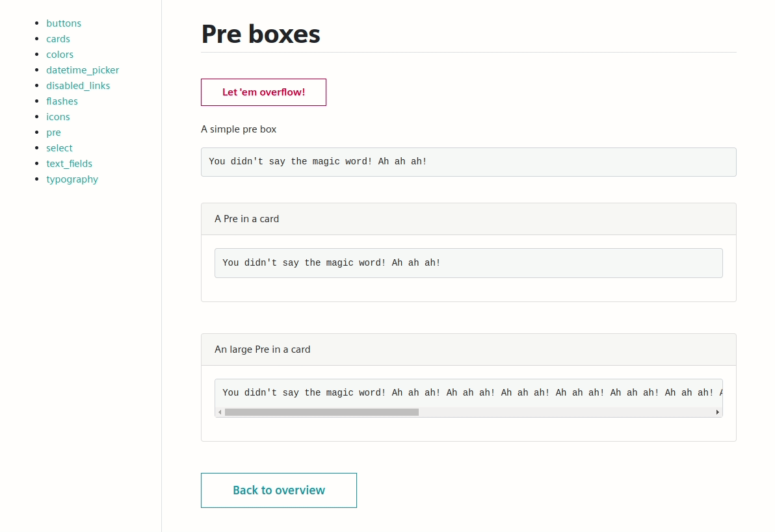The image size is (775, 532).
Task: Click empty scrollbar track right of thumb
Action: pyautogui.click(x=566, y=412)
